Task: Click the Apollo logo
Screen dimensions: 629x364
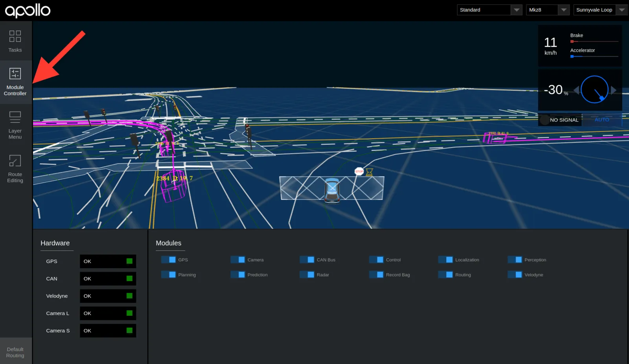Action: [28, 11]
